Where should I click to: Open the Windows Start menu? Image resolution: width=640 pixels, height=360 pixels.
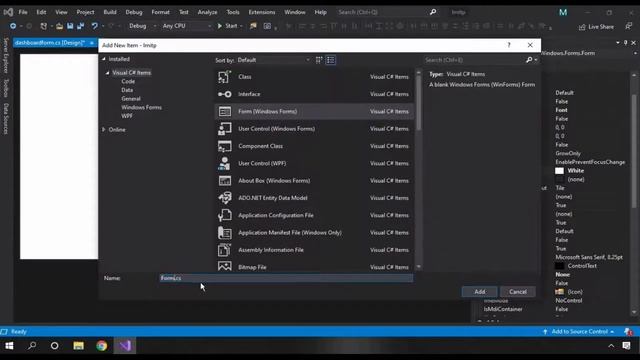point(9,346)
